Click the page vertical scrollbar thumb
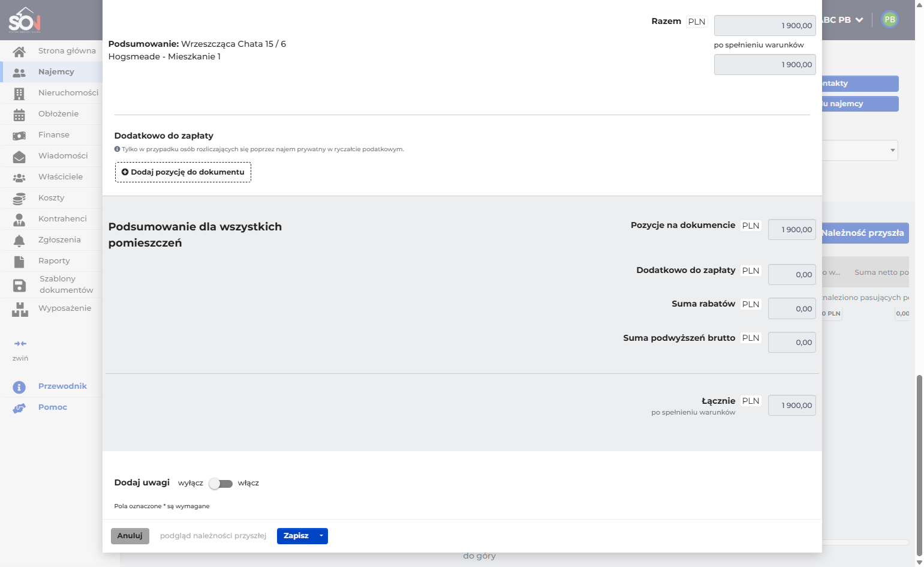The image size is (924, 567). coord(919,465)
